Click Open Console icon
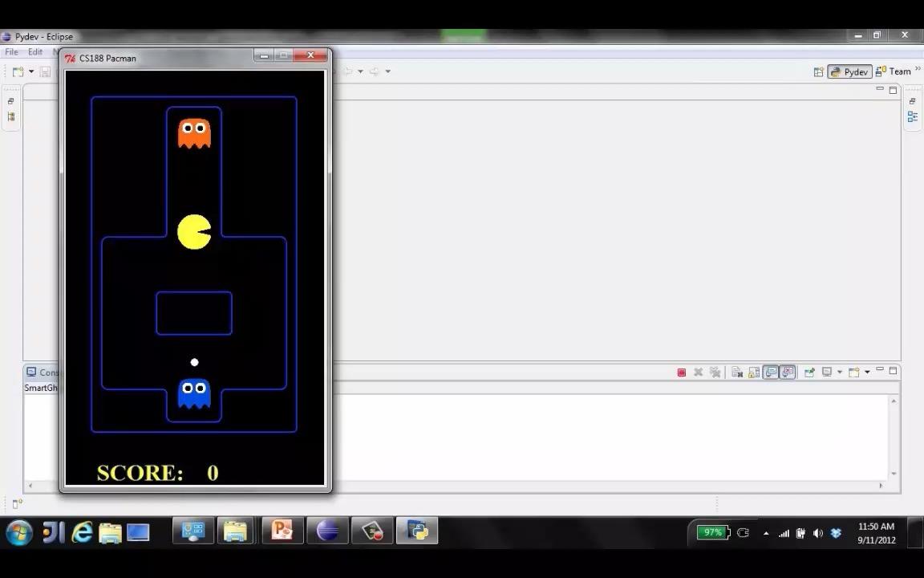 click(x=854, y=372)
